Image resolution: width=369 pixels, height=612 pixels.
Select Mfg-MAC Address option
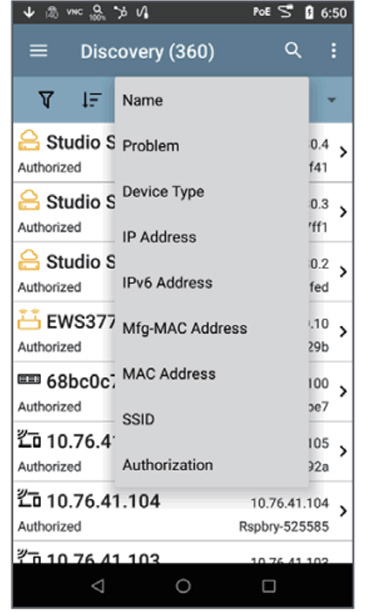(185, 329)
